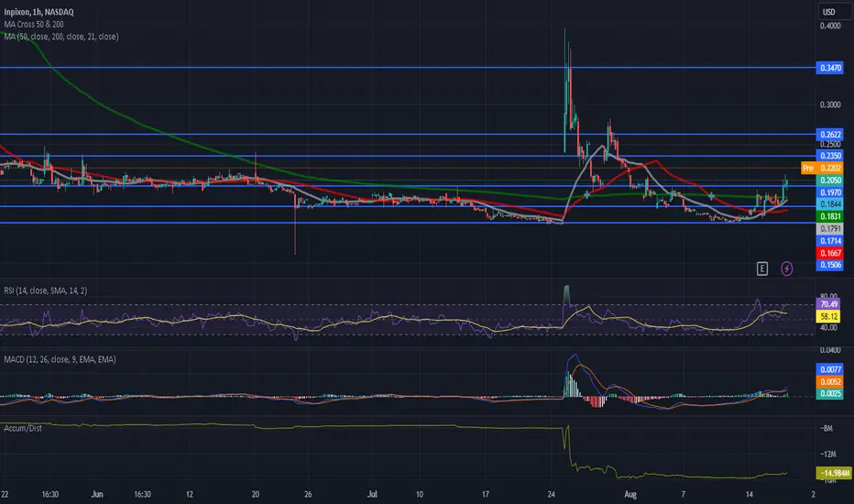Image resolution: width=854 pixels, height=504 pixels.
Task: Click the earnings 'E' marker icon
Action: (x=762, y=268)
